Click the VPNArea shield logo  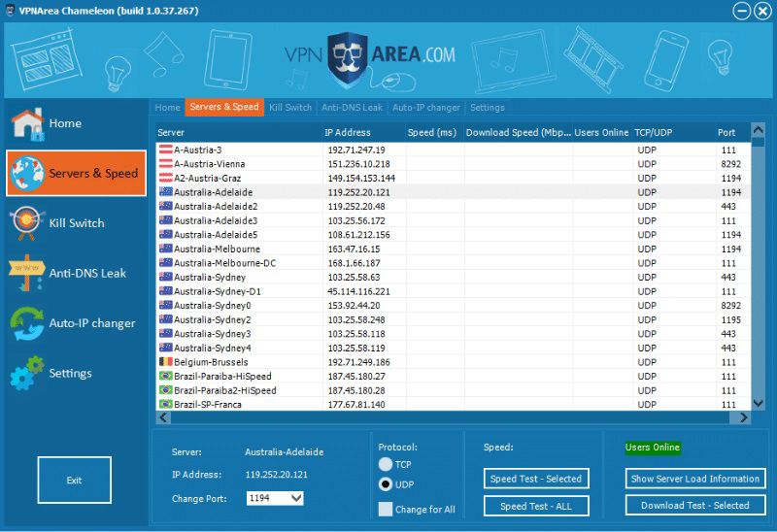(348, 60)
